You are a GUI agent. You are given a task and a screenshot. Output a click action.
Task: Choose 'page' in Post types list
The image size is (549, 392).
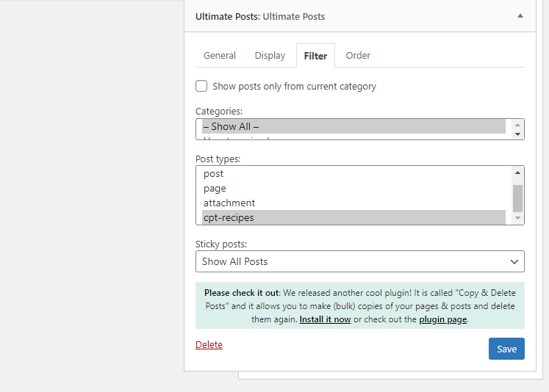coord(354,189)
